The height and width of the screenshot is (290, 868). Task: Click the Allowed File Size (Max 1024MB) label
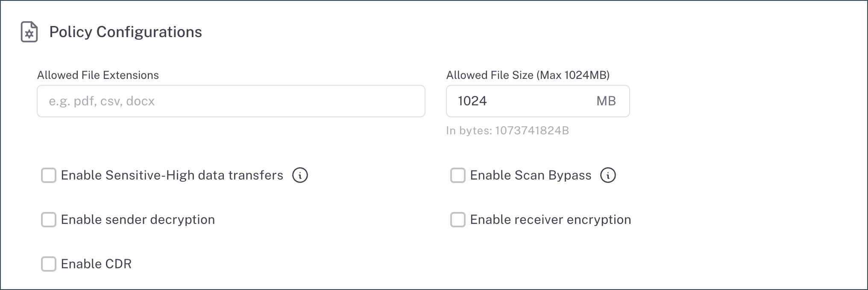click(x=528, y=75)
